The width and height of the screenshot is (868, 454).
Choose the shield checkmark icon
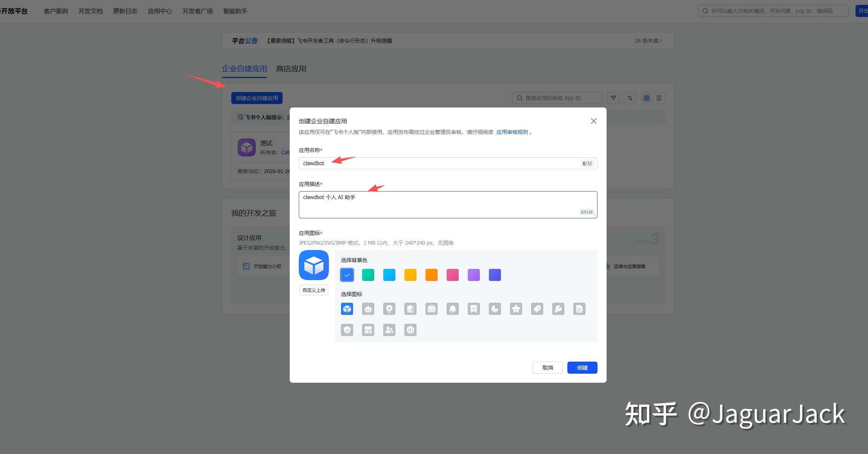click(347, 330)
